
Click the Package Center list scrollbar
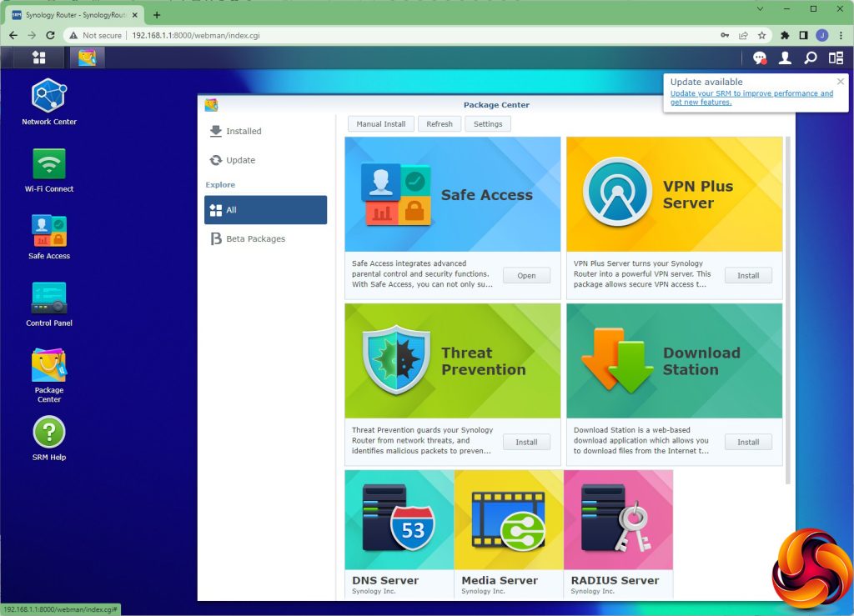(x=787, y=310)
